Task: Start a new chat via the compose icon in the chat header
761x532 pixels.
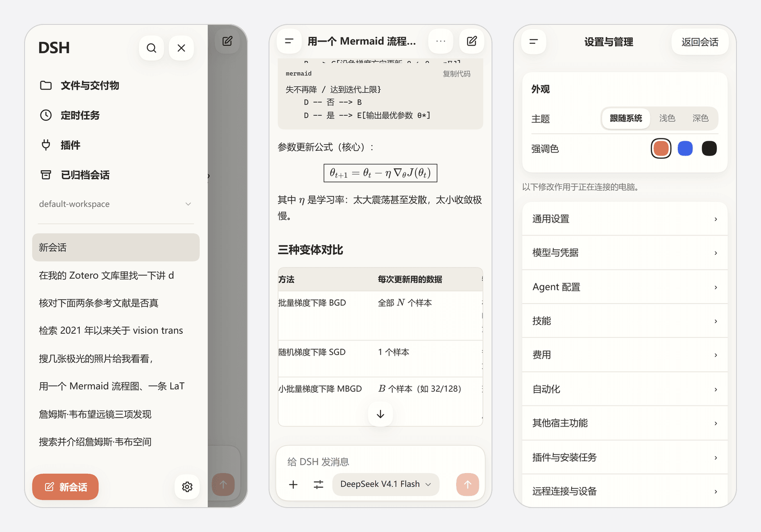Action: click(472, 41)
